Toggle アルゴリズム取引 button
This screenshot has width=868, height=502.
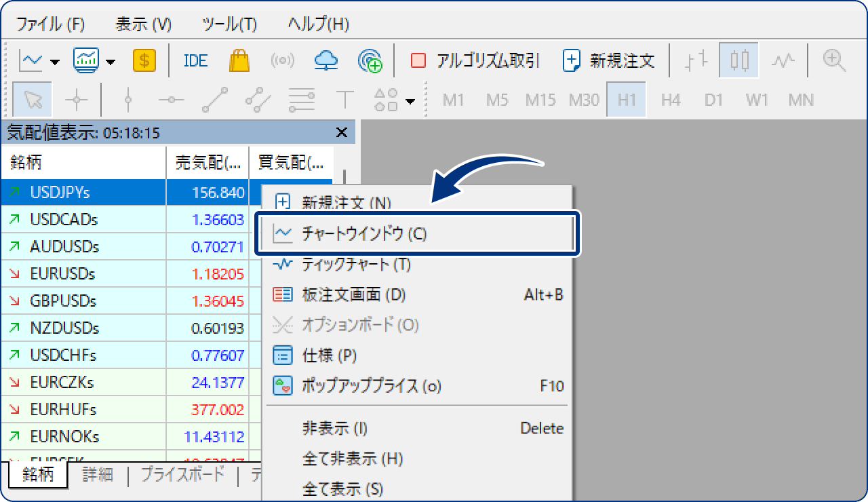(x=475, y=61)
